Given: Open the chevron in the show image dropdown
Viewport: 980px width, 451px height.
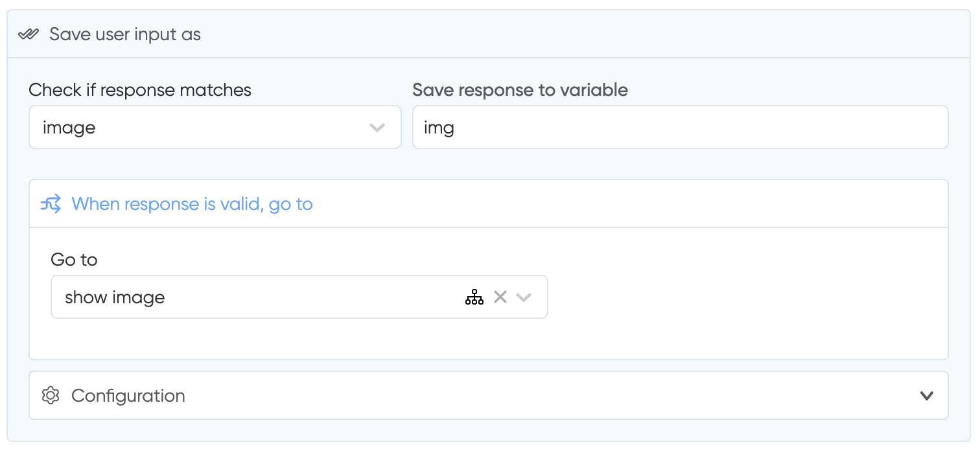Looking at the screenshot, I should click(x=524, y=297).
